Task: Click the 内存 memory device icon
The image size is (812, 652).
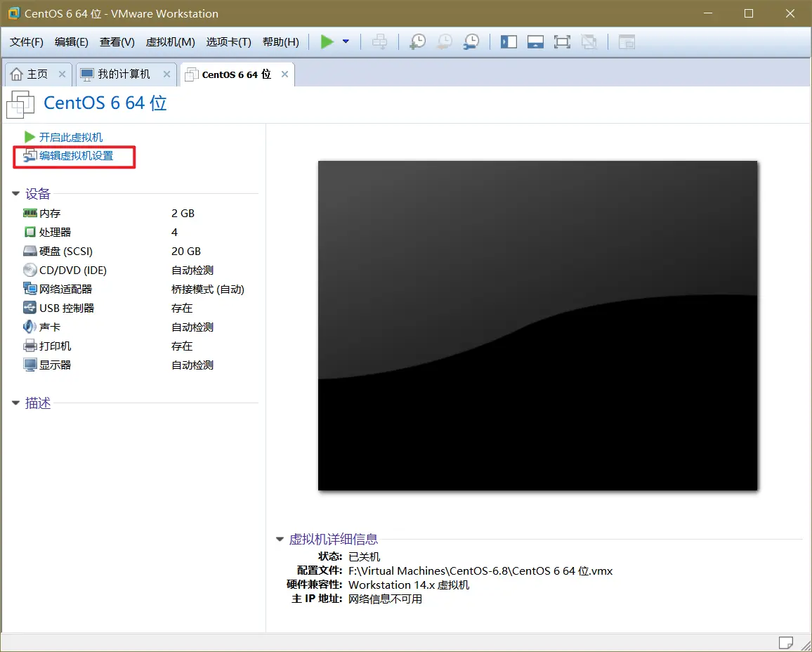Action: point(30,213)
